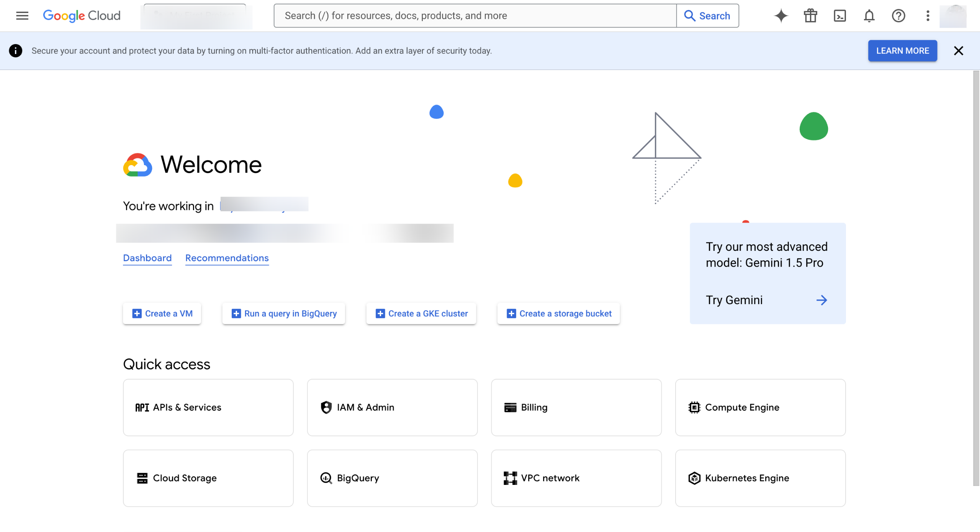Open the three-dot settings menu
The width and height of the screenshot is (980, 532).
coord(928,16)
